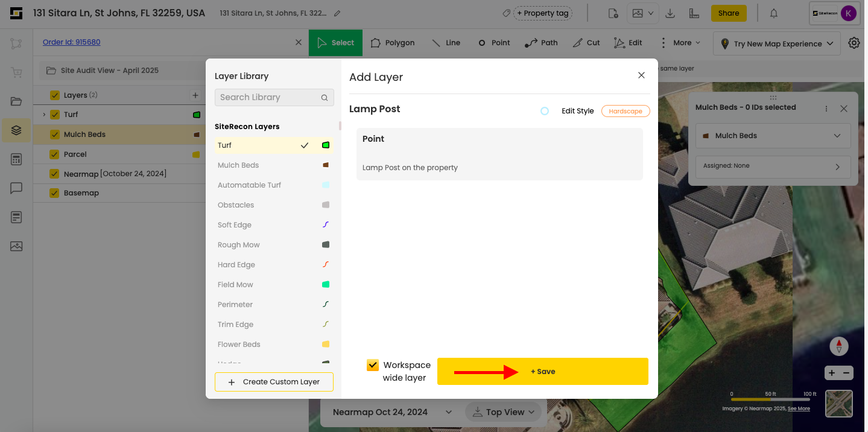Click the Create Custom Layer button
This screenshot has width=868, height=432.
point(274,382)
